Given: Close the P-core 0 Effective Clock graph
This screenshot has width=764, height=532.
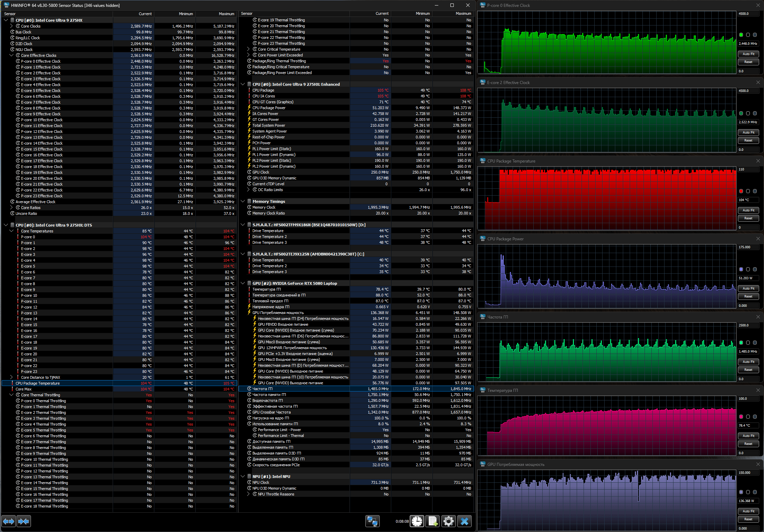Looking at the screenshot, I should 758,5.
